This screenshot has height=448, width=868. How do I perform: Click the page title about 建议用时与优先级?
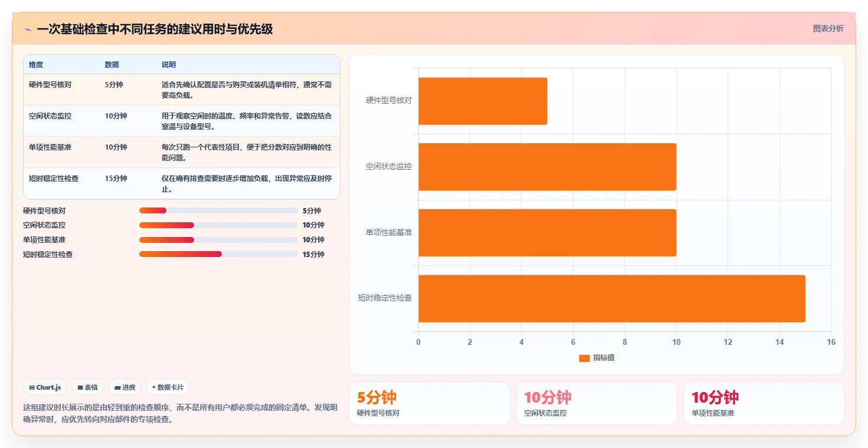155,29
